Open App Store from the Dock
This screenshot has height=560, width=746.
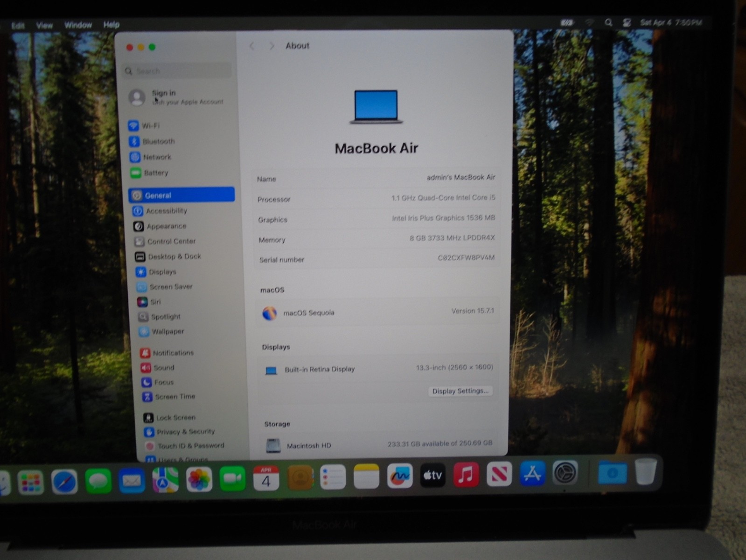pos(532,474)
